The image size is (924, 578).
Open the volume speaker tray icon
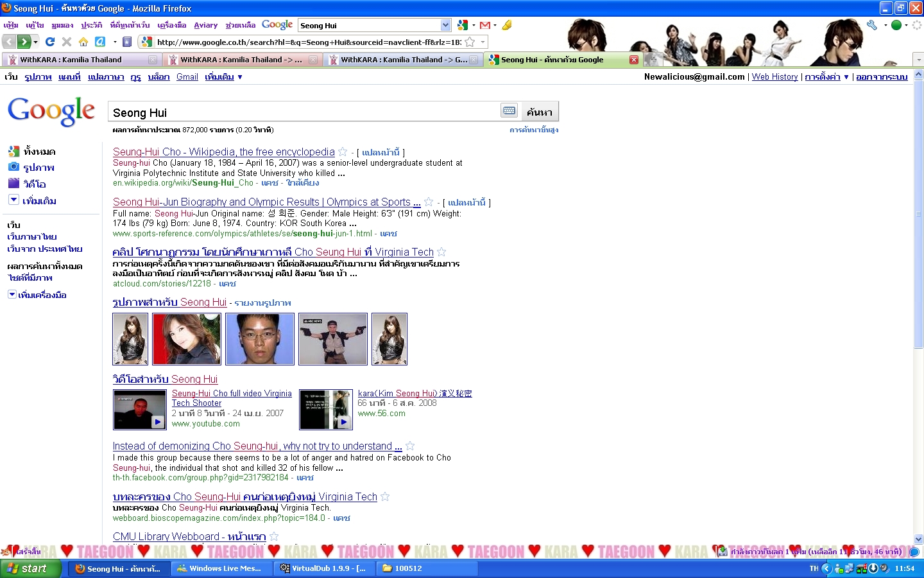click(x=884, y=568)
